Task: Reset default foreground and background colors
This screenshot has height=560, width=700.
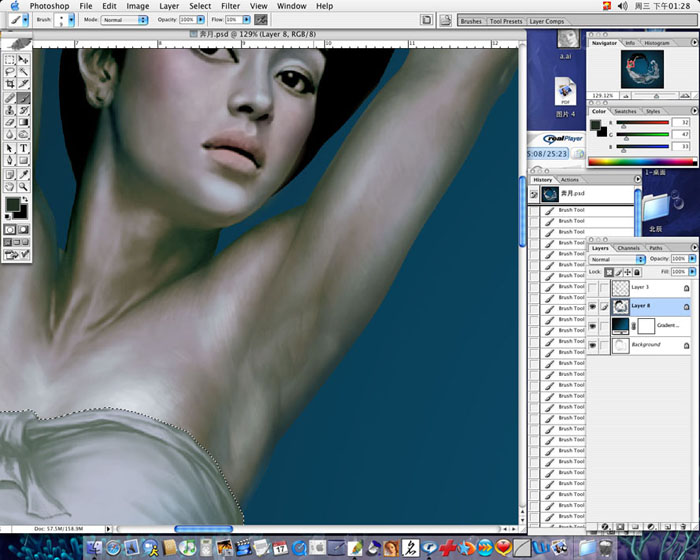Action: 8,217
